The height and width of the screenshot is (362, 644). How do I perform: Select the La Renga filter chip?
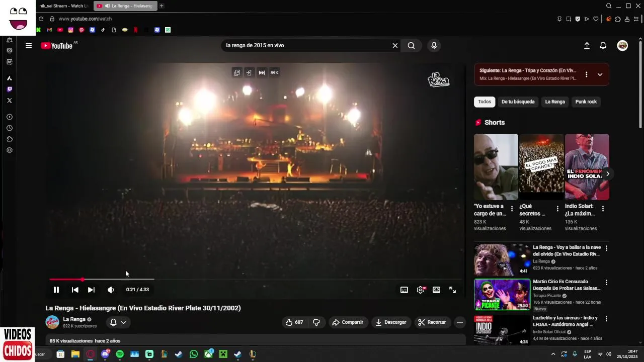point(555,102)
